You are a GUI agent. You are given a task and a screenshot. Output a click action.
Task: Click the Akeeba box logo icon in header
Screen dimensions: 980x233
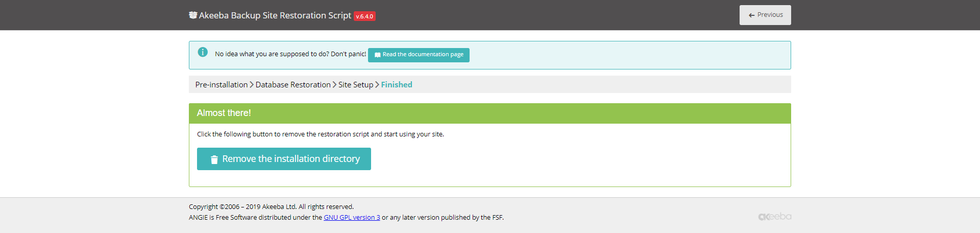(193, 15)
